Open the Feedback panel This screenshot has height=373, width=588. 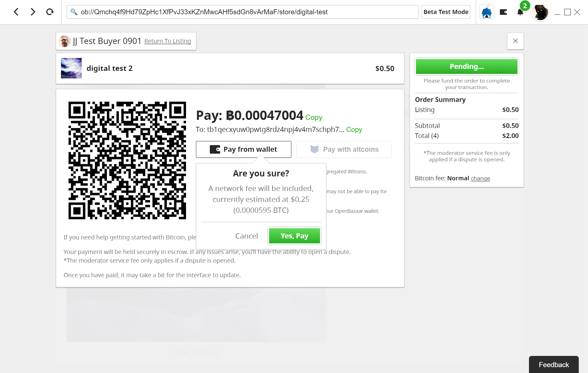554,364
